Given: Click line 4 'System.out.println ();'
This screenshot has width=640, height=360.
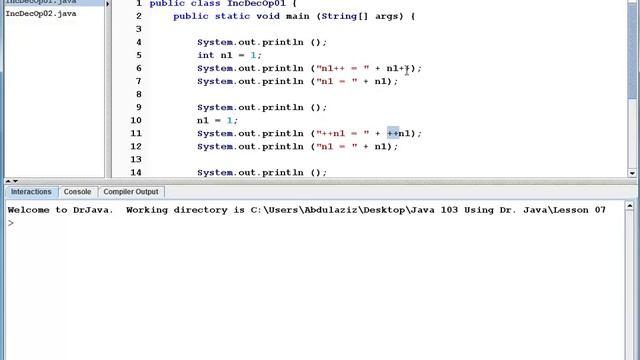Looking at the screenshot, I should [x=262, y=42].
